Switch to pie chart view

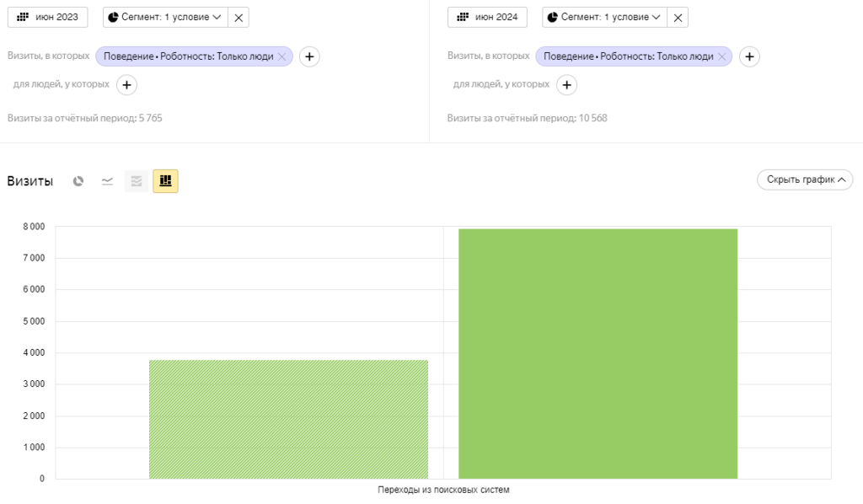(x=78, y=181)
